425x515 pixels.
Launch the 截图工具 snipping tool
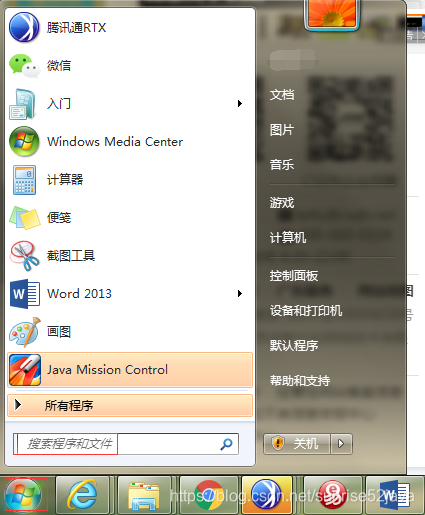[x=25, y=256]
